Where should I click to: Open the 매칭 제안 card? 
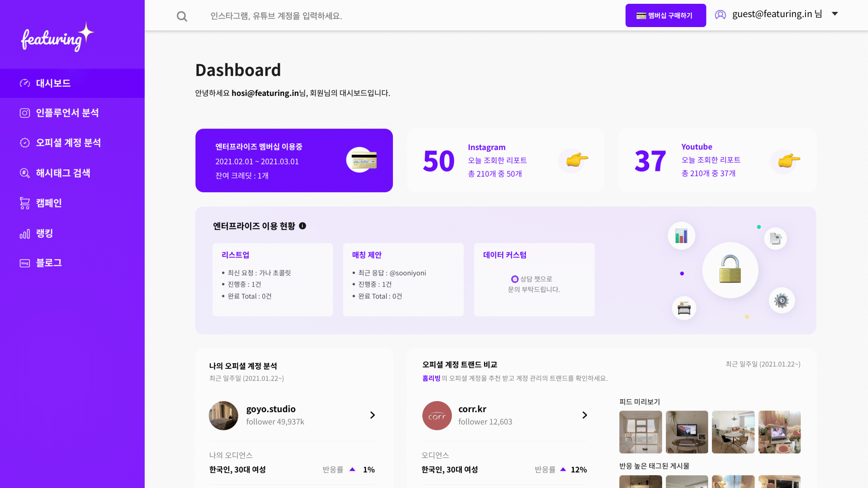pyautogui.click(x=403, y=280)
